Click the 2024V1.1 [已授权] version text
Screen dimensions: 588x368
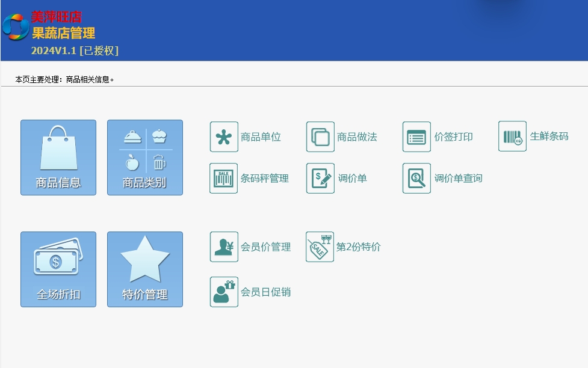tap(75, 51)
